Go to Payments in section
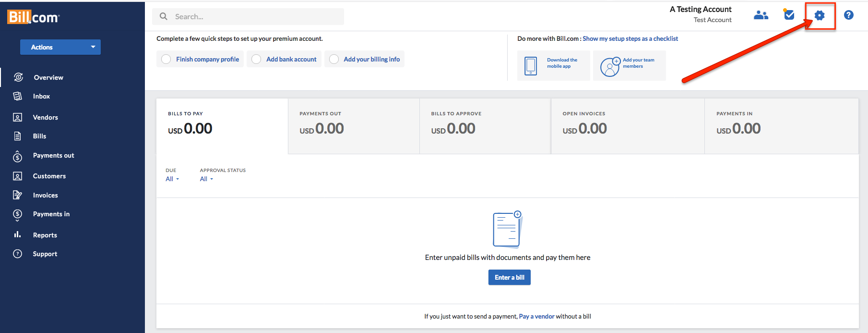 (x=51, y=214)
